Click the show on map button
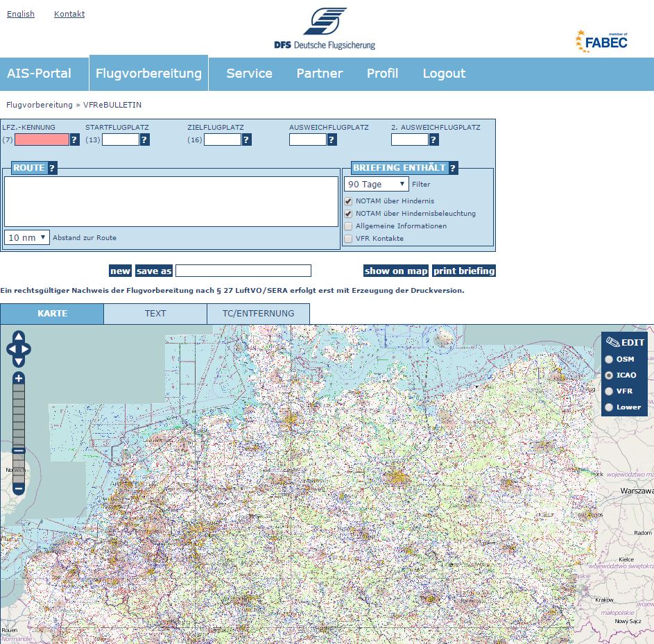 396,271
